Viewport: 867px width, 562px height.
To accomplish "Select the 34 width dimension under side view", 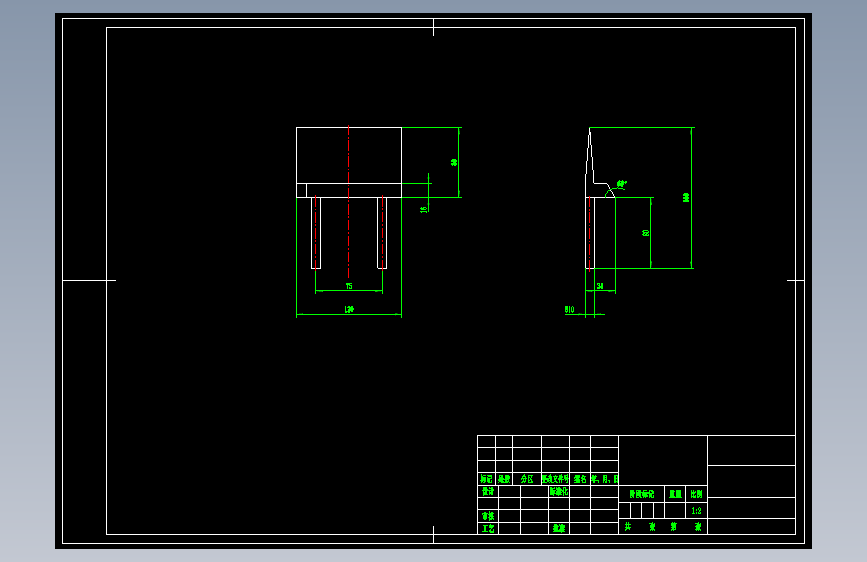I will 600,286.
